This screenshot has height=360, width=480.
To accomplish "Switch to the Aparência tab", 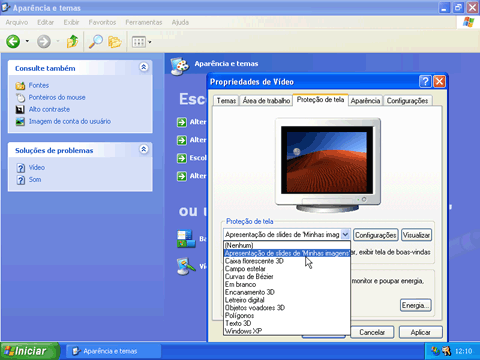I will pyautogui.click(x=365, y=101).
